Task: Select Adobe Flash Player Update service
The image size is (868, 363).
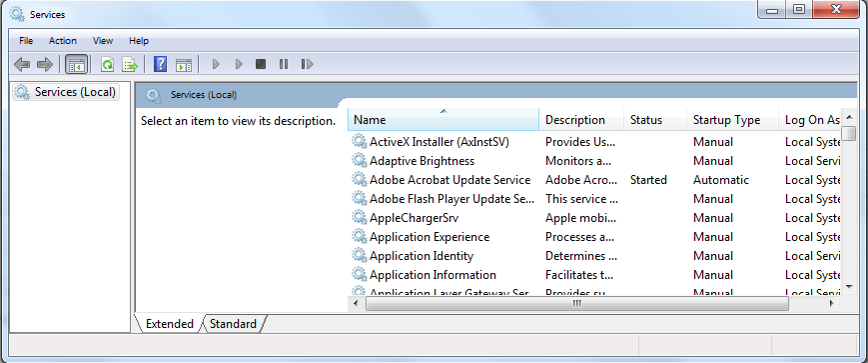Action: [451, 199]
